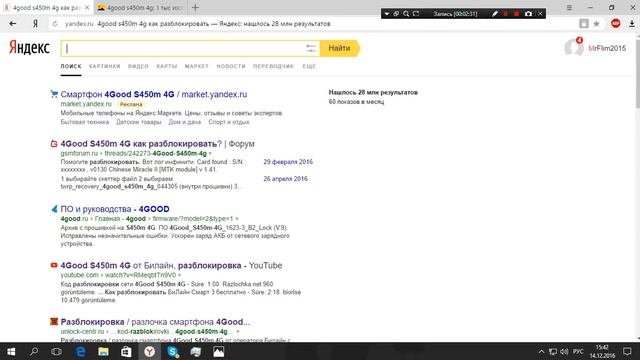Open Windows taskbar search
Image resolution: width=640 pixels, height=360 pixels.
pyautogui.click(x=34, y=351)
